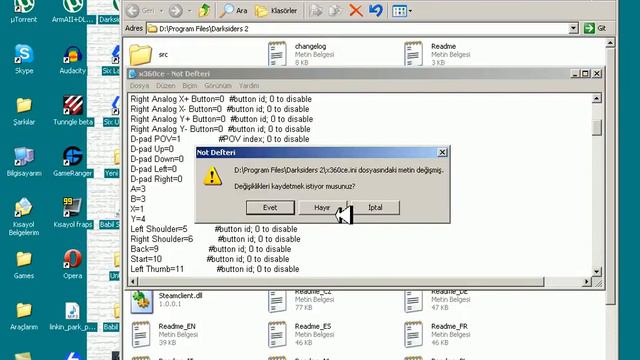The height and width of the screenshot is (360, 640).
Task: Open the ArmAII+DL desktop shortcut
Action: [x=73, y=11]
